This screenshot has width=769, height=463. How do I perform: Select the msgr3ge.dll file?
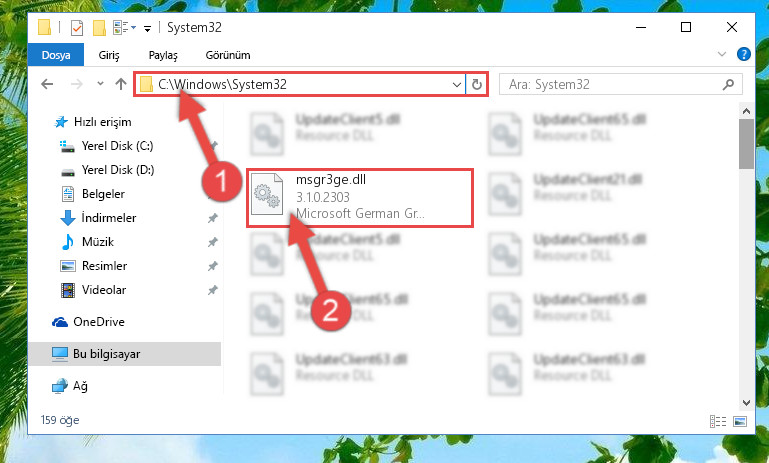pyautogui.click(x=359, y=198)
